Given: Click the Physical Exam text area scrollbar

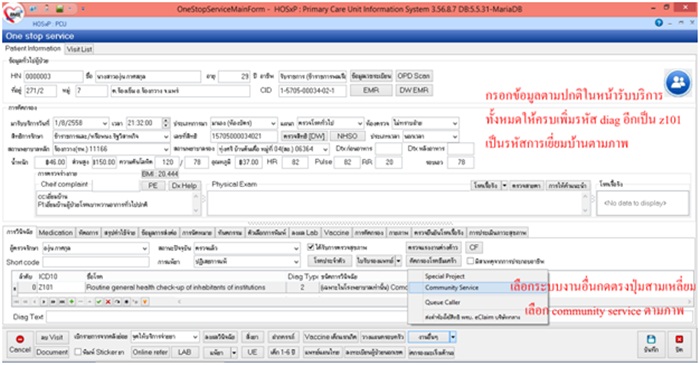Looking at the screenshot, I should [585, 203].
